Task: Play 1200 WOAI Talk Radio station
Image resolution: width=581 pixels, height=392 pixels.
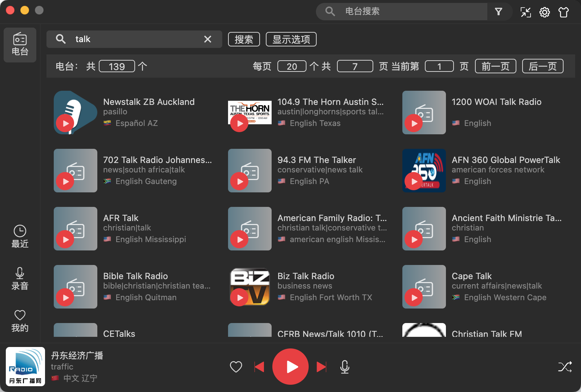Action: pyautogui.click(x=414, y=123)
